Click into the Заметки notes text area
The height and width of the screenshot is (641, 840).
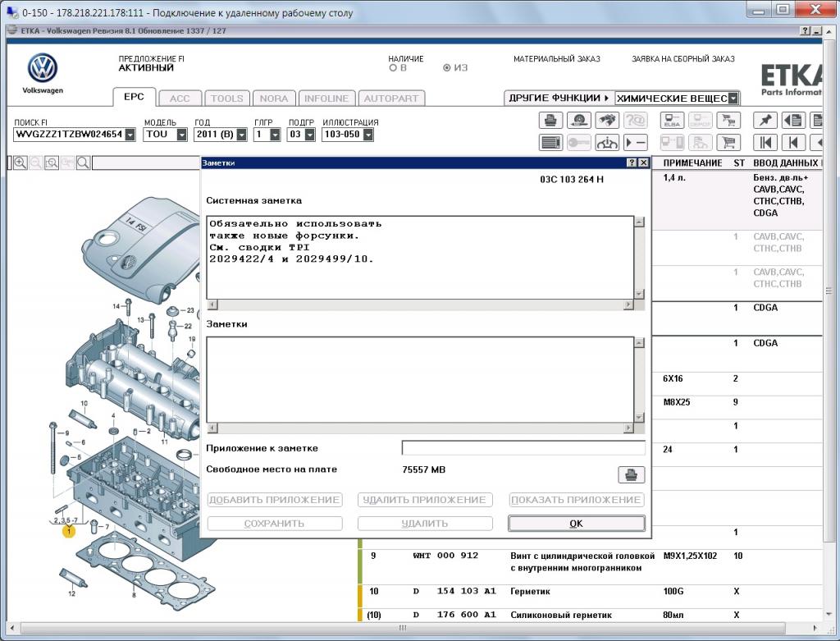tap(420, 379)
